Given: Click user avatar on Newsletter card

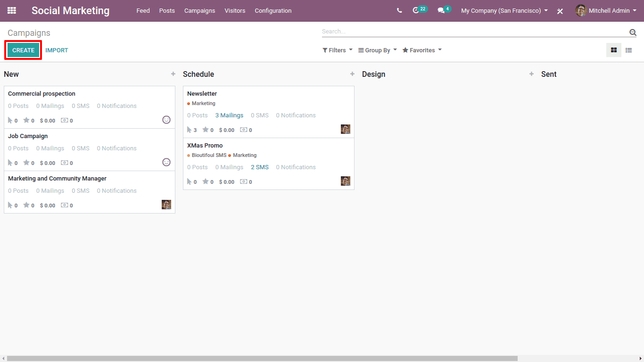Looking at the screenshot, I should click(x=346, y=129).
